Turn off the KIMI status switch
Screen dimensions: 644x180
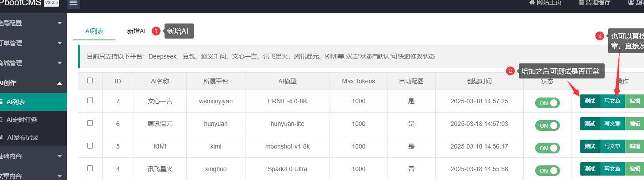click(547, 148)
